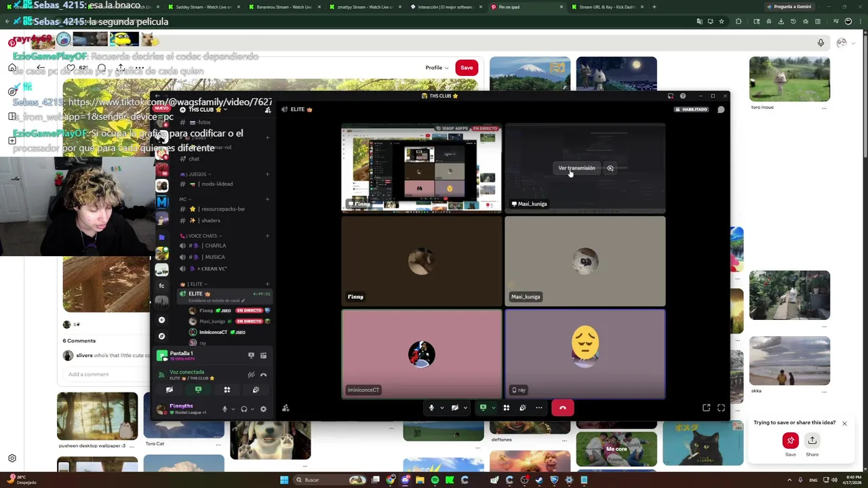Click Pregunta a Gemini button in Chrome

[789, 7]
